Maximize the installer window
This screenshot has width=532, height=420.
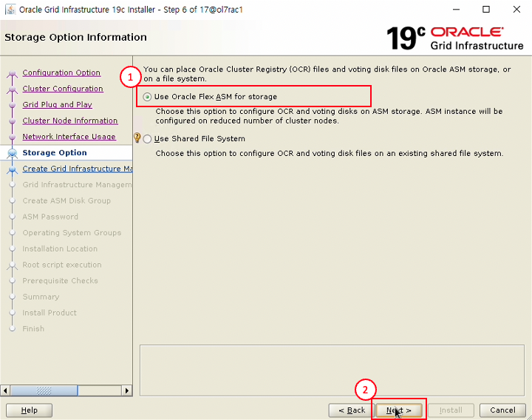point(486,9)
